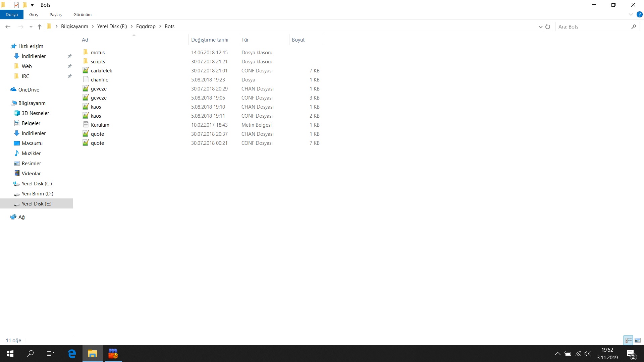Open Quick Access Toolbar customize arrow
The image size is (644, 362).
click(x=32, y=5)
